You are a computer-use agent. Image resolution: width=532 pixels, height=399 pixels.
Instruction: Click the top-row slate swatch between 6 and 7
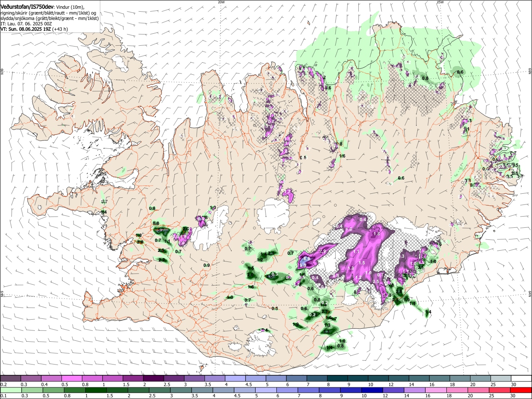pos(297,378)
